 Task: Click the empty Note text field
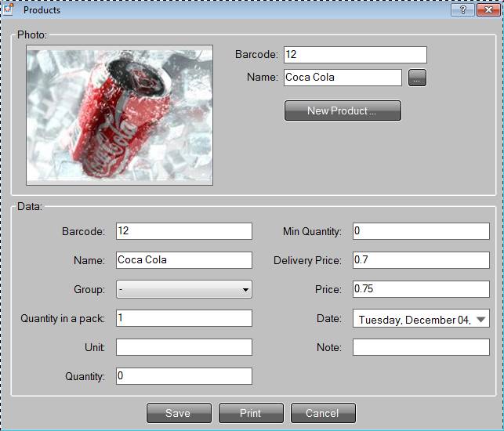(420, 347)
